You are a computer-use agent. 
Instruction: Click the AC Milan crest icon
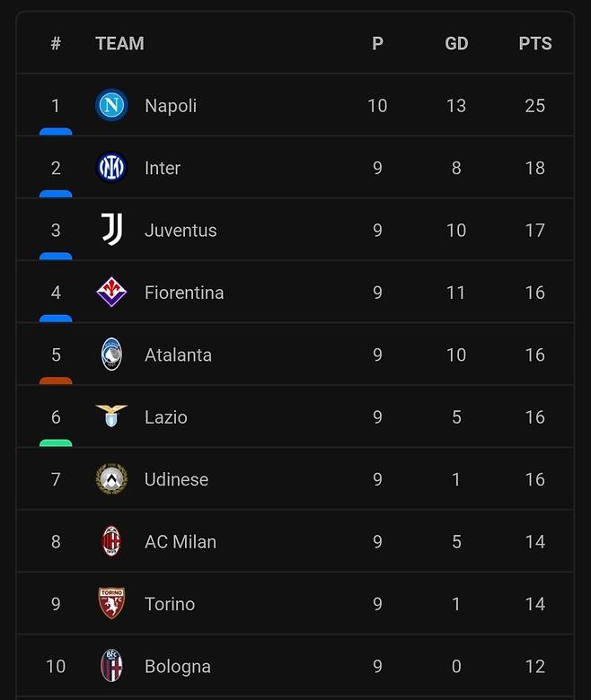click(x=111, y=541)
